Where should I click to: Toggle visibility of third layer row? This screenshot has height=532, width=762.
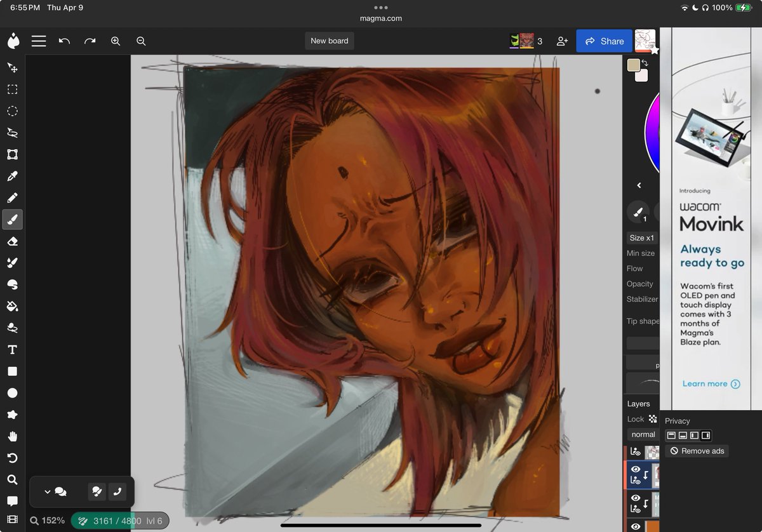point(635,498)
